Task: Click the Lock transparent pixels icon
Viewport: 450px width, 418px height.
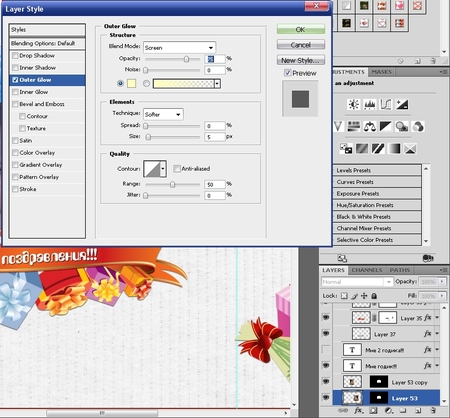Action: [x=344, y=296]
